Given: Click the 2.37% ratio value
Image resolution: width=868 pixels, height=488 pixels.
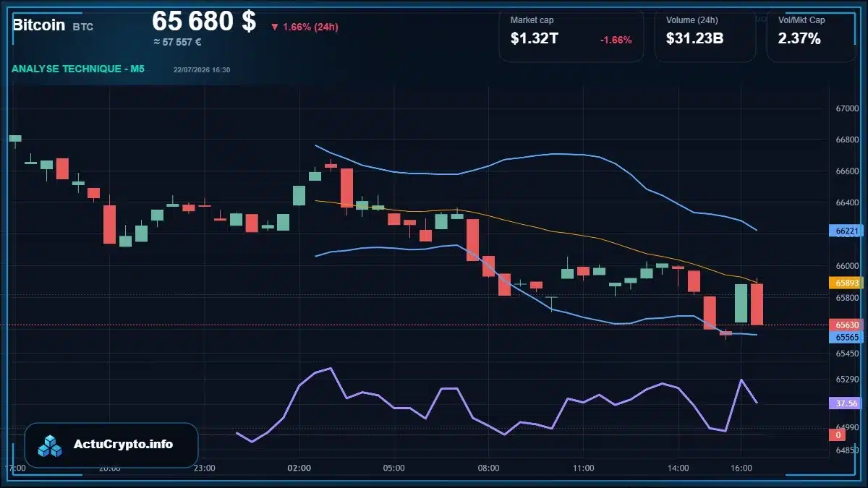Looking at the screenshot, I should (799, 39).
